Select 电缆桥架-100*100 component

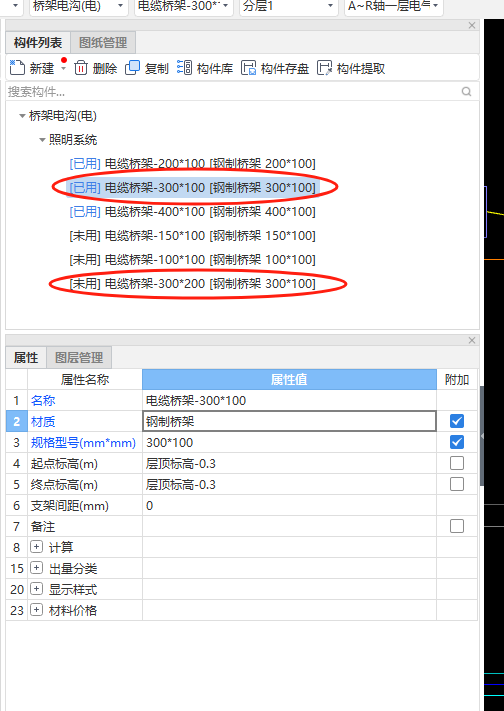(x=192, y=260)
